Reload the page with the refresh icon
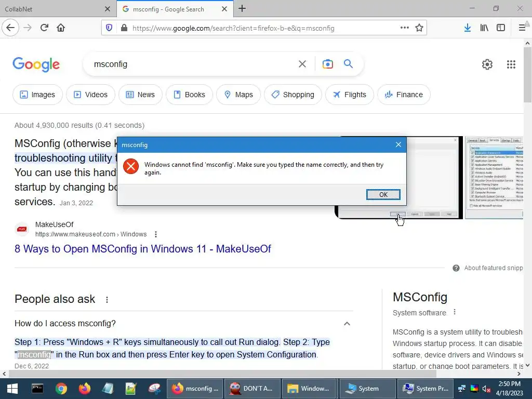Image resolution: width=532 pixels, height=399 pixels. point(44,28)
